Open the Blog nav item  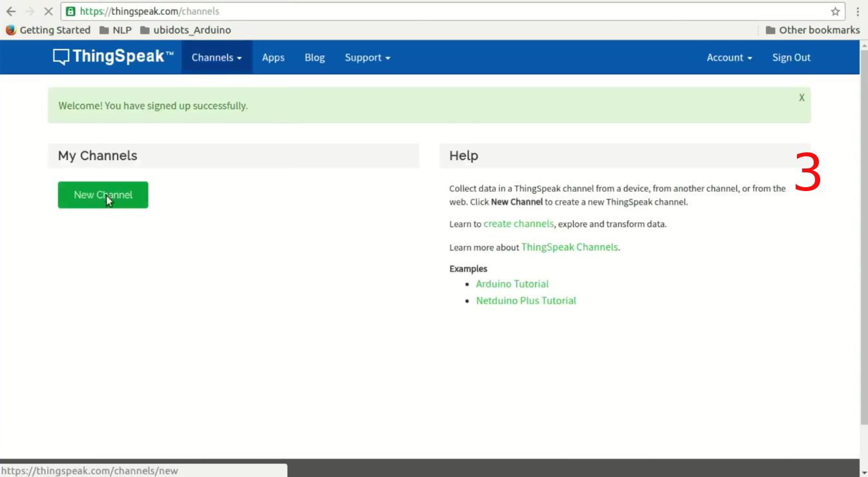[314, 57]
